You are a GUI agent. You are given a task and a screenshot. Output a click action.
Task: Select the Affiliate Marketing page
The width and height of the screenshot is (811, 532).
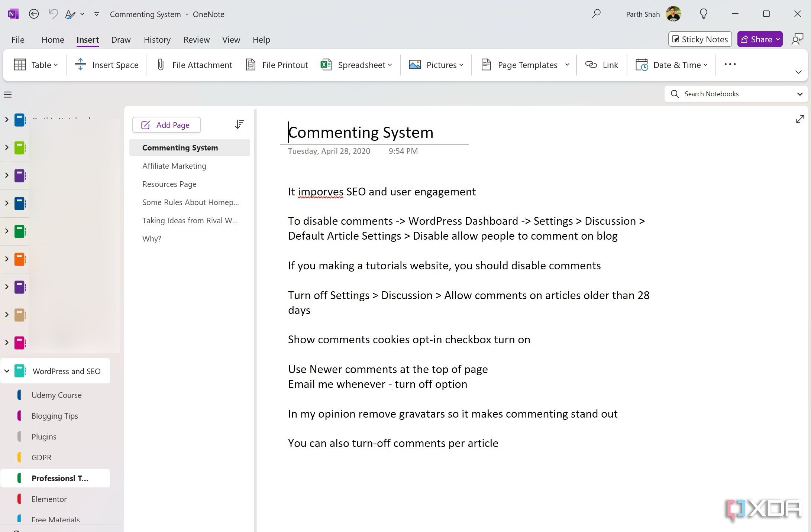[x=174, y=165]
